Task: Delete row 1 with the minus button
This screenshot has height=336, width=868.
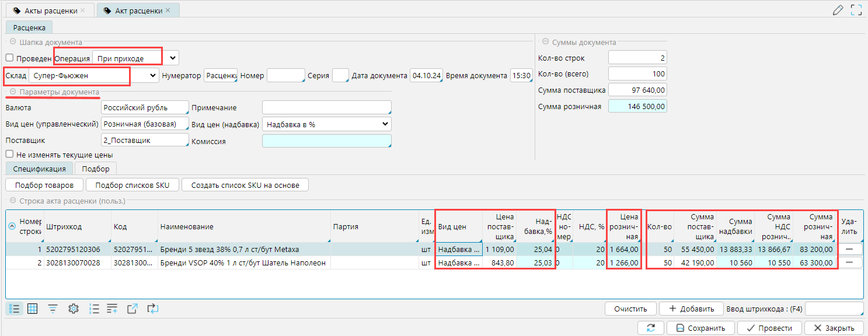Action: [852, 249]
